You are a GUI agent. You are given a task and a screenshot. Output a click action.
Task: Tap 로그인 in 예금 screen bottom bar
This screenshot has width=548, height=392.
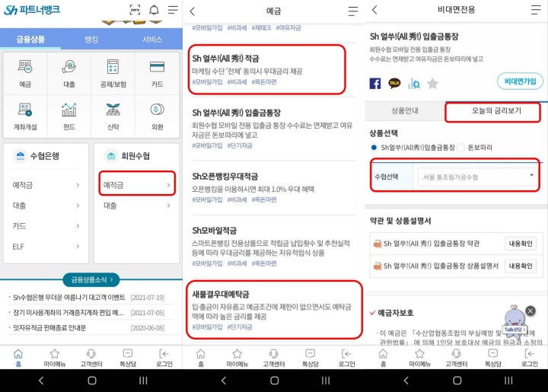[x=347, y=358]
